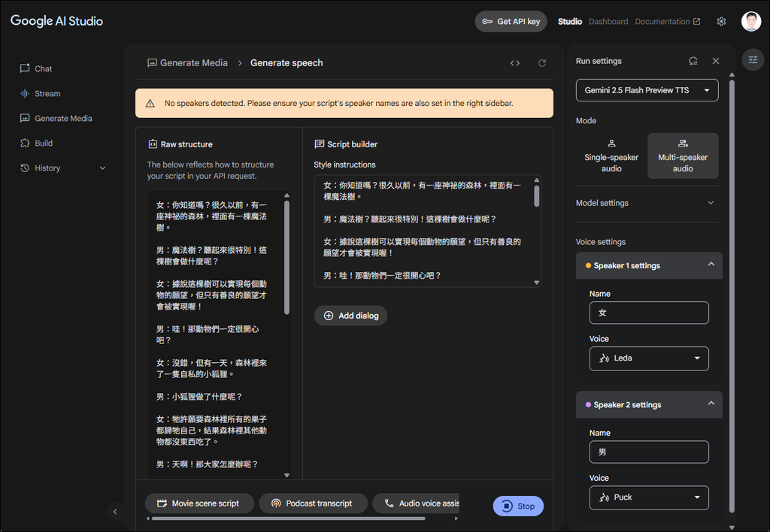Click the key icon on Get API key
The image size is (770, 532).
(x=487, y=22)
